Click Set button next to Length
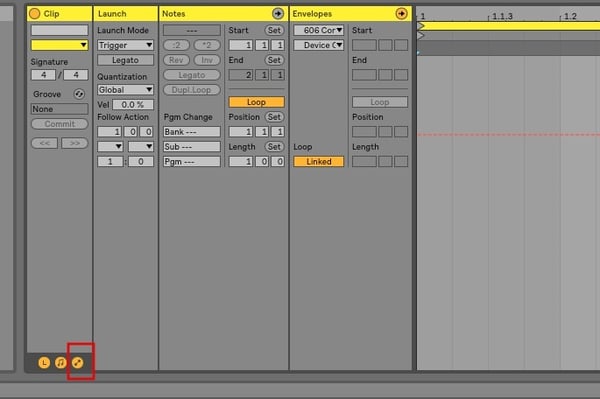 point(274,147)
